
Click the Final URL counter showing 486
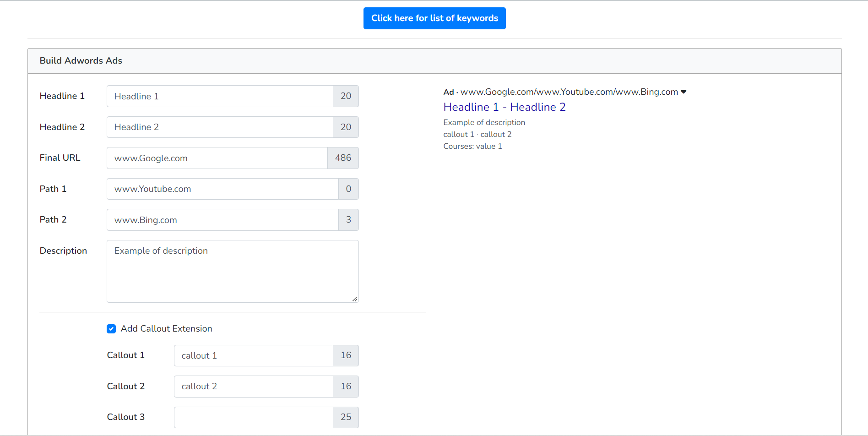click(x=343, y=158)
